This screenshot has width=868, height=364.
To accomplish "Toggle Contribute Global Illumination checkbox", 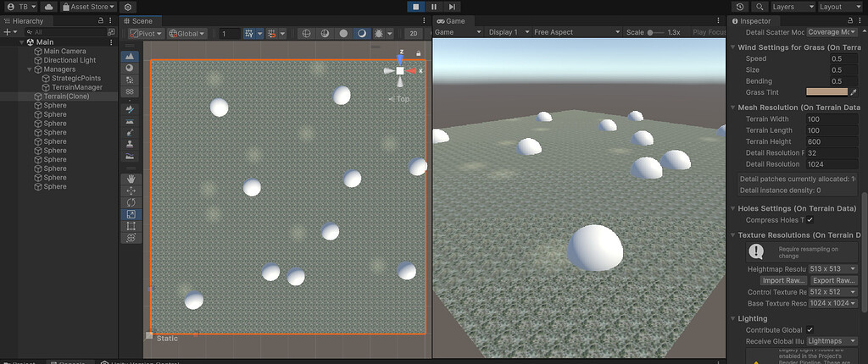I will (x=810, y=329).
